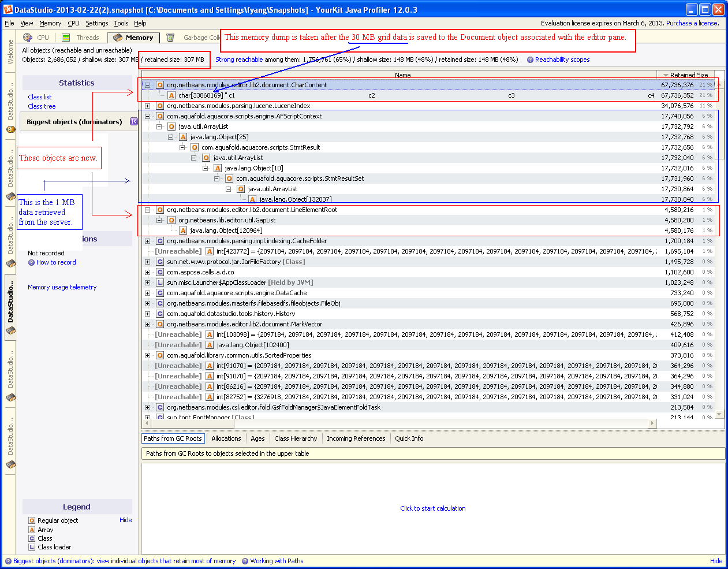Expand the GsfFoldManager$JavaElementFoldTask node
The height and width of the screenshot is (569, 728).
[x=147, y=407]
